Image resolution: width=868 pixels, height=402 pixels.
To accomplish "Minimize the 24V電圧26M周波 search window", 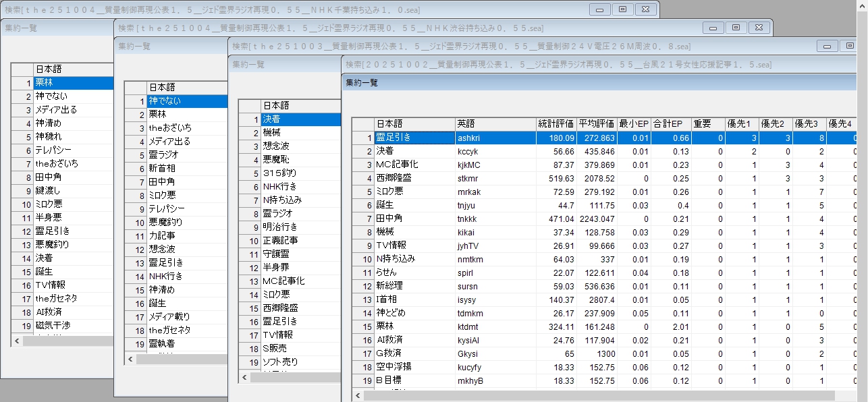I will coord(827,46).
